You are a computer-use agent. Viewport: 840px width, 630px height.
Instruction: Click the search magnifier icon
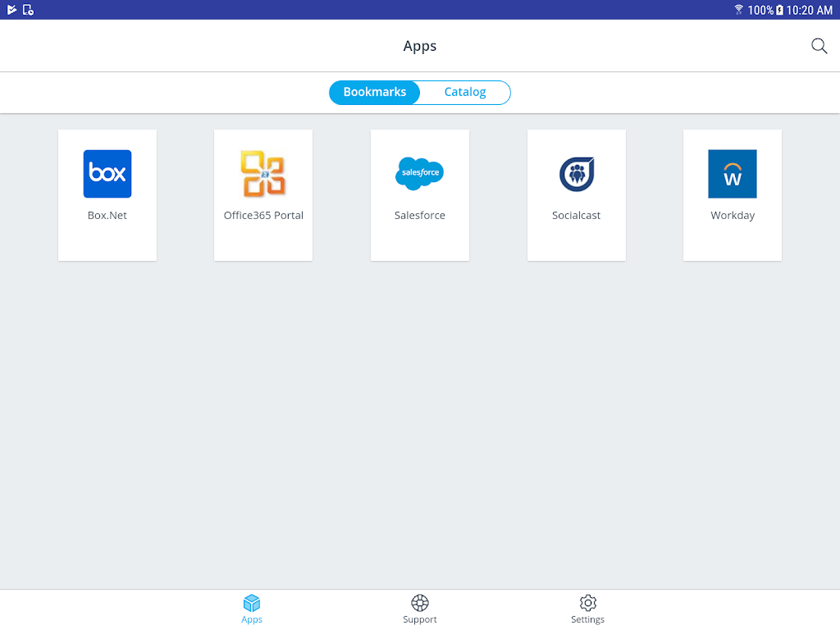[819, 46]
